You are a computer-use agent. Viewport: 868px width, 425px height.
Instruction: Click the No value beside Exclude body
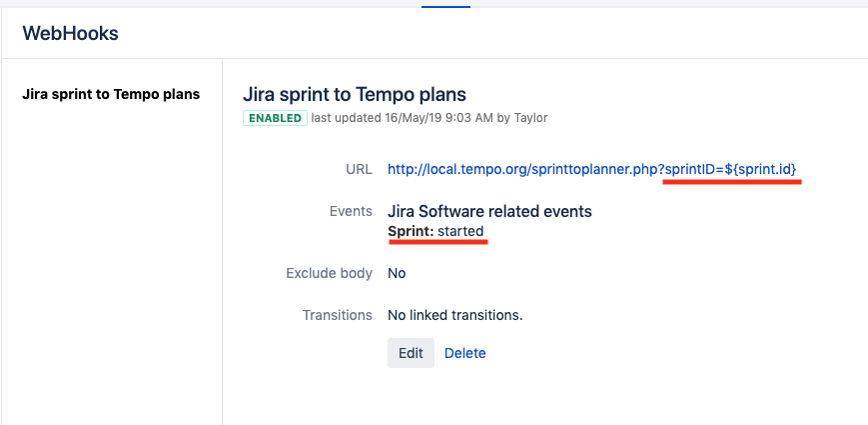[397, 273]
